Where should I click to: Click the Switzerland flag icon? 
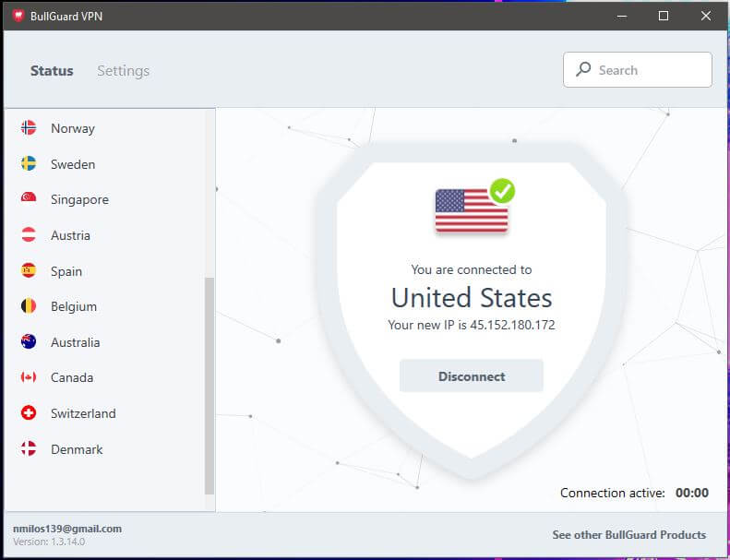[29, 413]
